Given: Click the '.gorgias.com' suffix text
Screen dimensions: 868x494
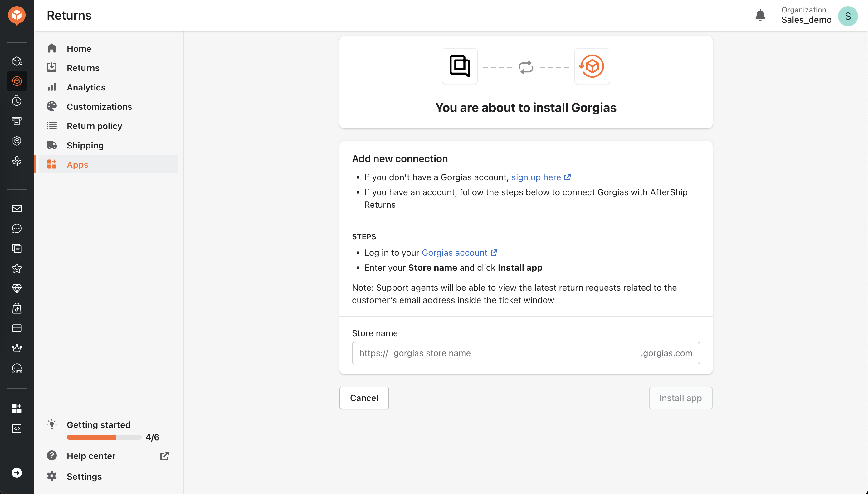Looking at the screenshot, I should point(666,353).
